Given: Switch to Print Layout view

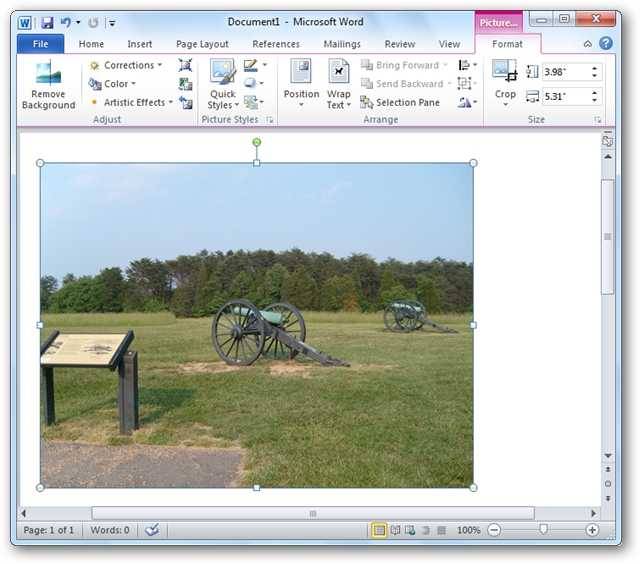Looking at the screenshot, I should point(379,530).
